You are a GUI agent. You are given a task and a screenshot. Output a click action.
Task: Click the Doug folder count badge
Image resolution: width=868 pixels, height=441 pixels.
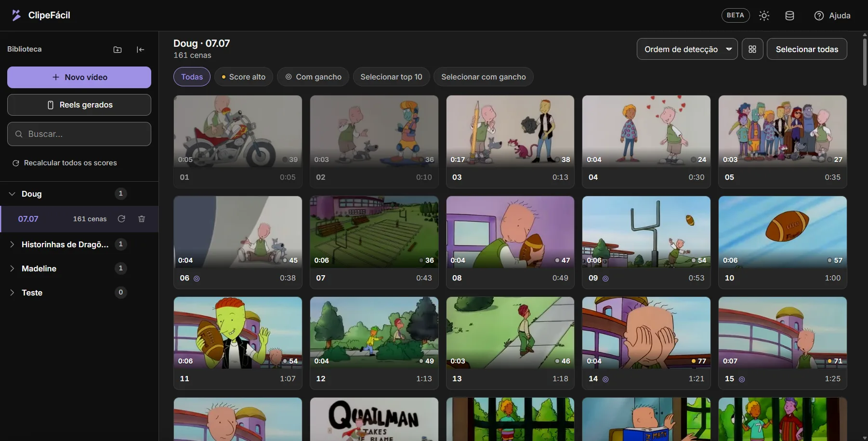pyautogui.click(x=121, y=193)
